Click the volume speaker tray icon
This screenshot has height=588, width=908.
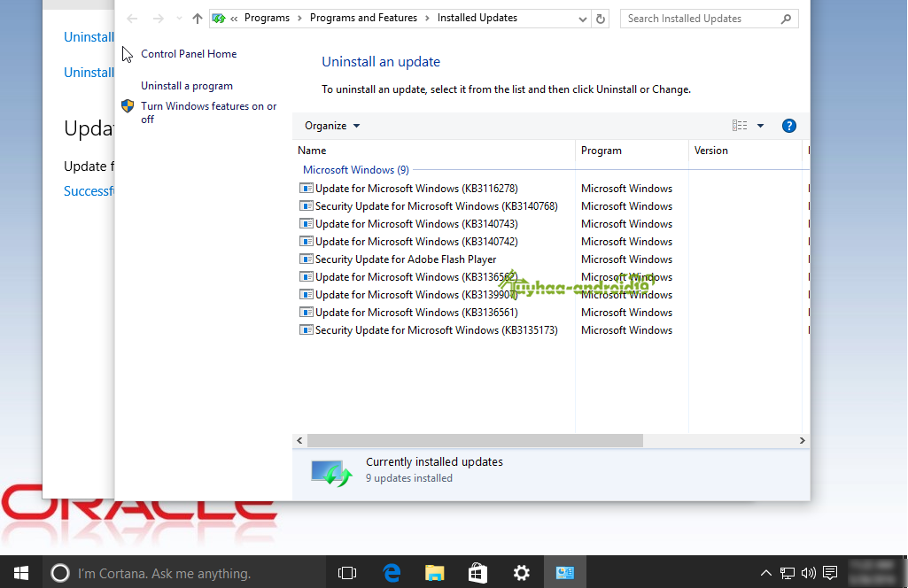click(x=809, y=573)
